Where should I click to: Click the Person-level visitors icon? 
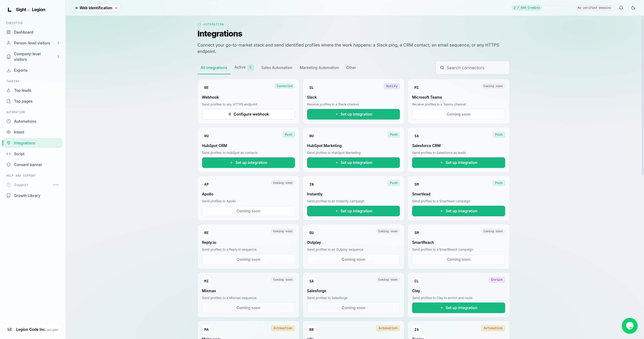(9, 43)
